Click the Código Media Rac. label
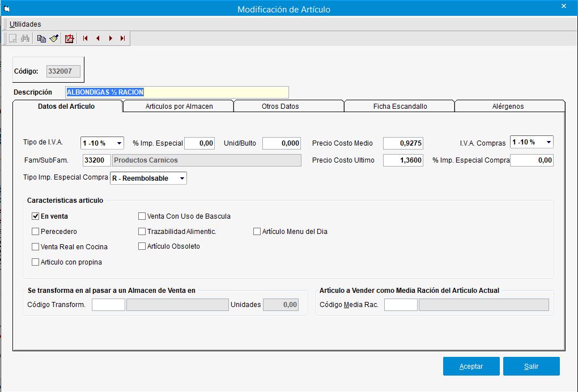 349,305
